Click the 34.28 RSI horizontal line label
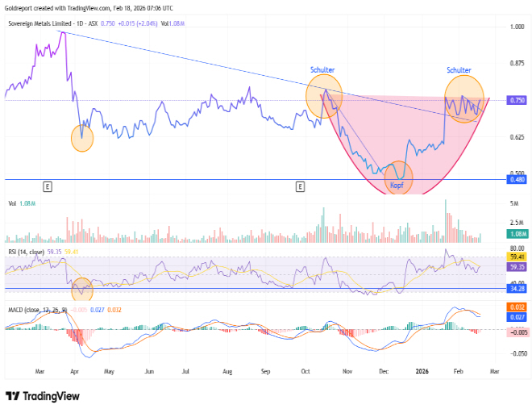This screenshot has width=532, height=405. pyautogui.click(x=517, y=288)
